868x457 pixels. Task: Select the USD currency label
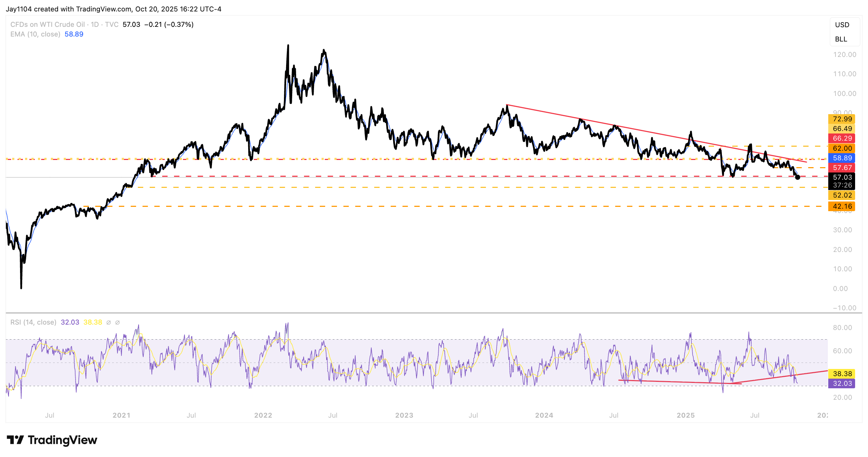(842, 25)
